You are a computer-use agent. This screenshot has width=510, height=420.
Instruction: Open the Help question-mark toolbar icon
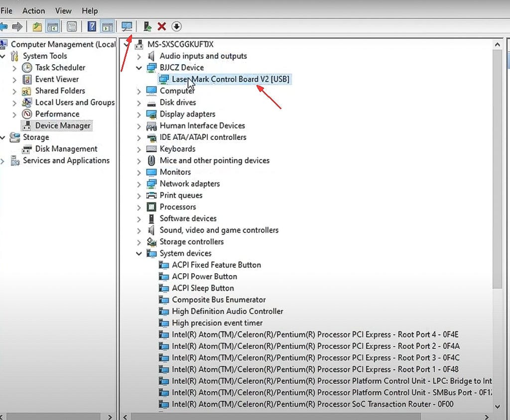pos(92,27)
